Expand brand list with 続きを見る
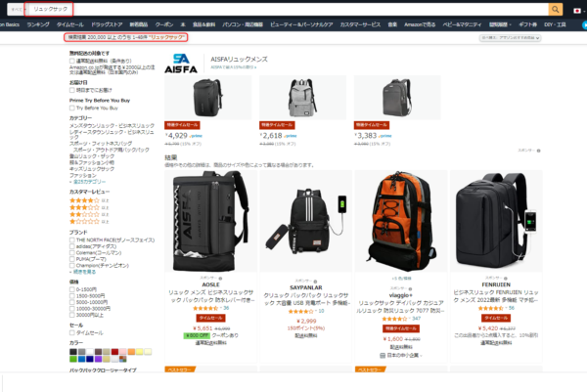This screenshot has width=587, height=392. point(84,272)
